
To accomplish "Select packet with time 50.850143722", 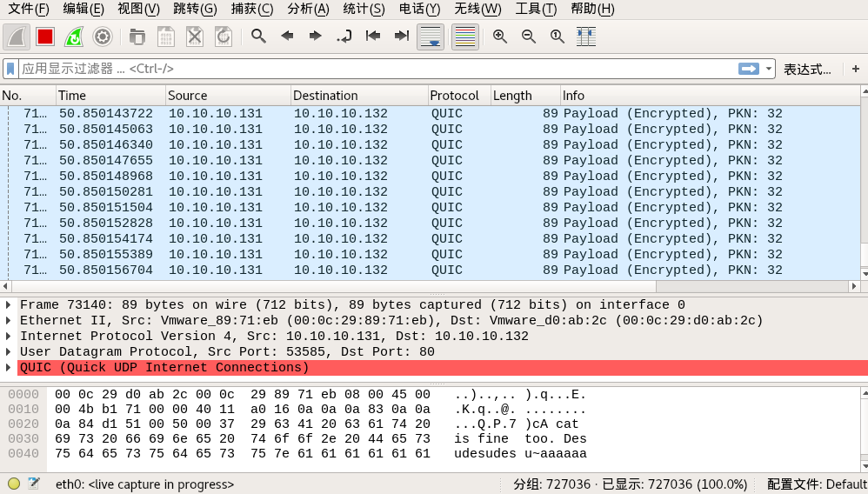I will (x=431, y=114).
